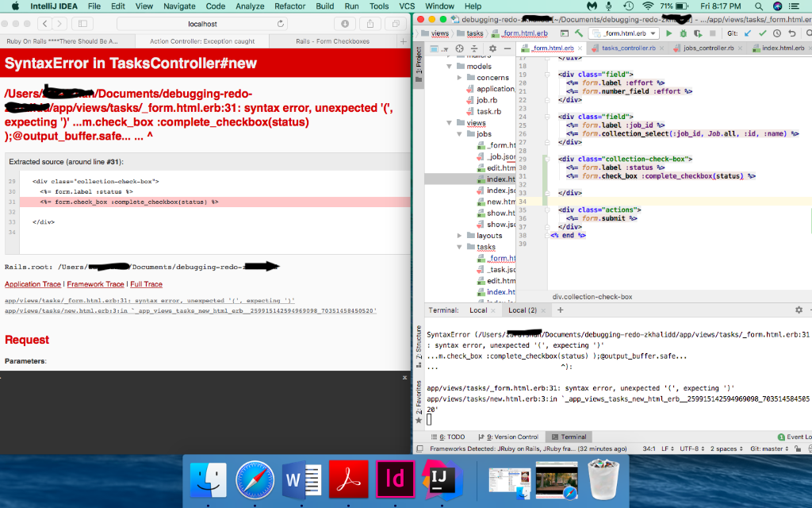Screen dimensions: 812x508
Task: Open the Refactor menu
Action: 289,6
